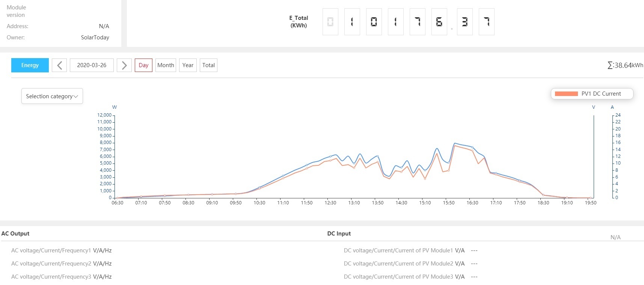The width and height of the screenshot is (644, 285).
Task: Click the AC Output section heading
Action: pyautogui.click(x=15, y=234)
